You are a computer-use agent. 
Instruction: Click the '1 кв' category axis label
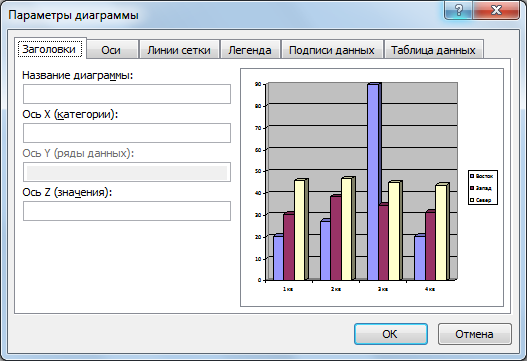pos(288,289)
